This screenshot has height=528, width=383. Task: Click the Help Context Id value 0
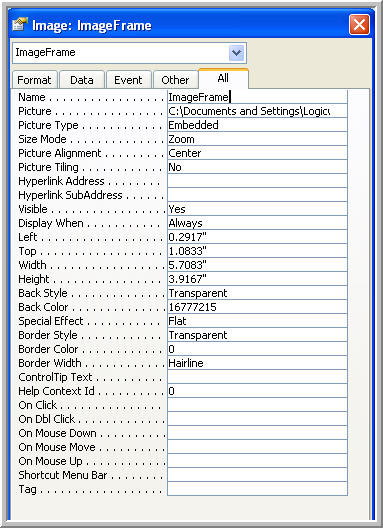[x=257, y=391]
